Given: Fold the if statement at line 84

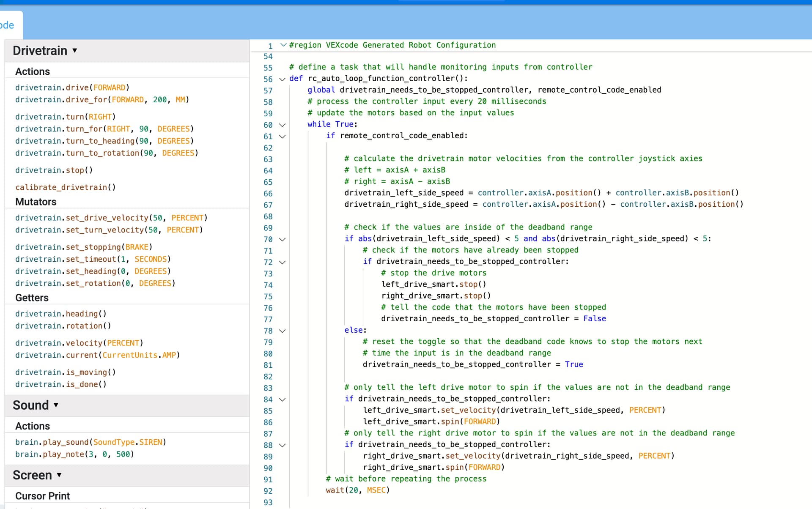Looking at the screenshot, I should click(x=282, y=399).
